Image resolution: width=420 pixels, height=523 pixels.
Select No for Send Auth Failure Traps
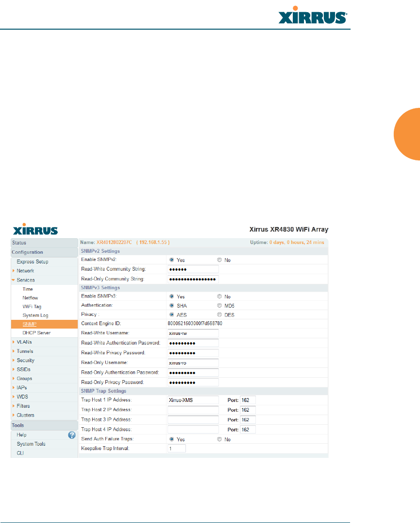click(219, 439)
